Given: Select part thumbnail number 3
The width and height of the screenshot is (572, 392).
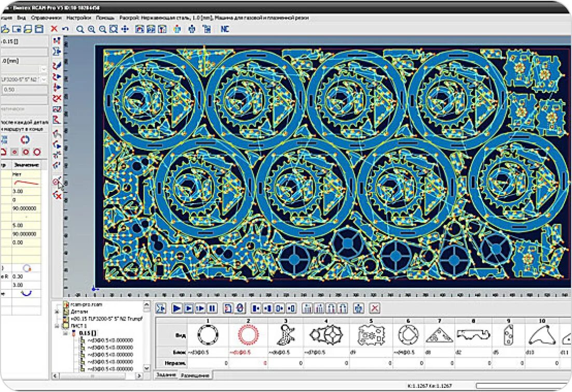Looking at the screenshot, I should tap(285, 334).
